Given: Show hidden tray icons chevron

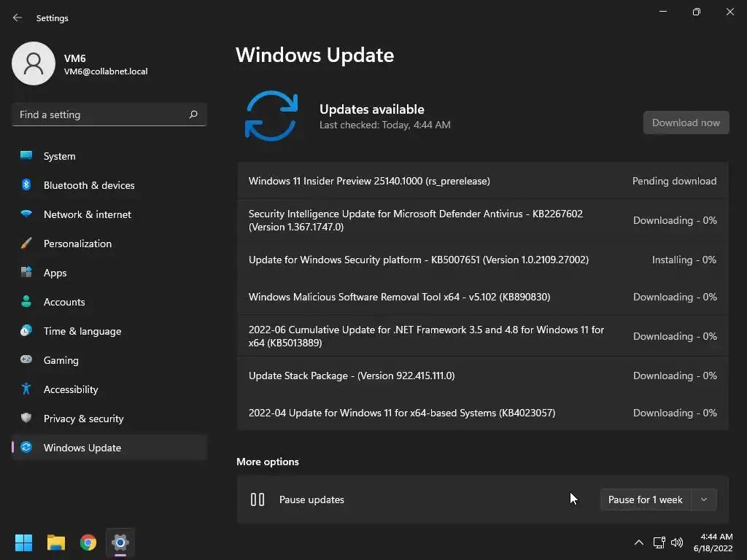Looking at the screenshot, I should click(x=639, y=542).
